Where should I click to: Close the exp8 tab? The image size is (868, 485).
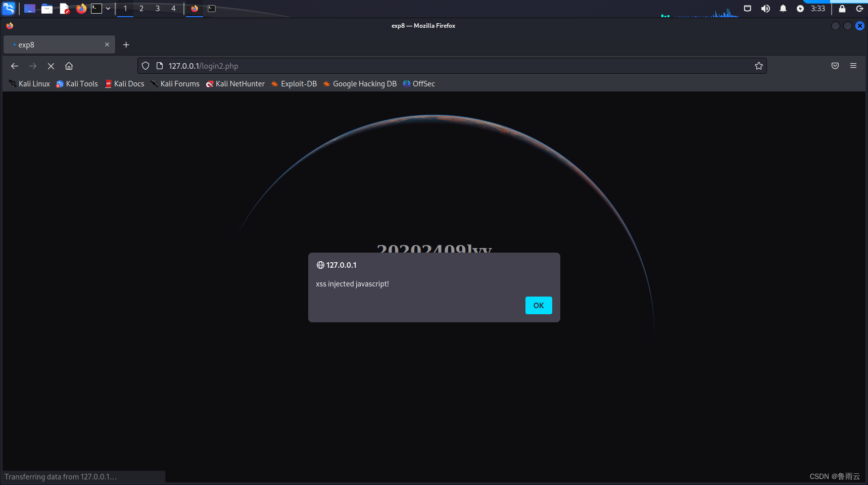point(107,44)
